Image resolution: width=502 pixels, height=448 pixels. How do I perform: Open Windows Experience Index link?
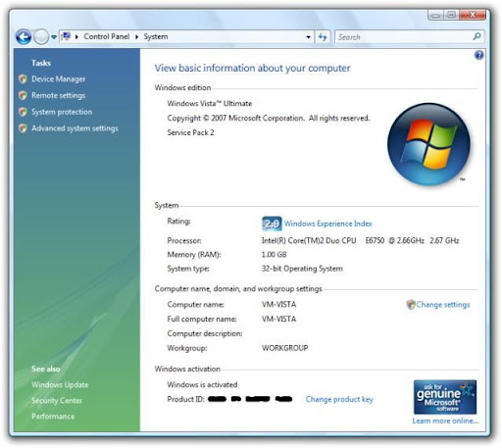[x=328, y=224]
